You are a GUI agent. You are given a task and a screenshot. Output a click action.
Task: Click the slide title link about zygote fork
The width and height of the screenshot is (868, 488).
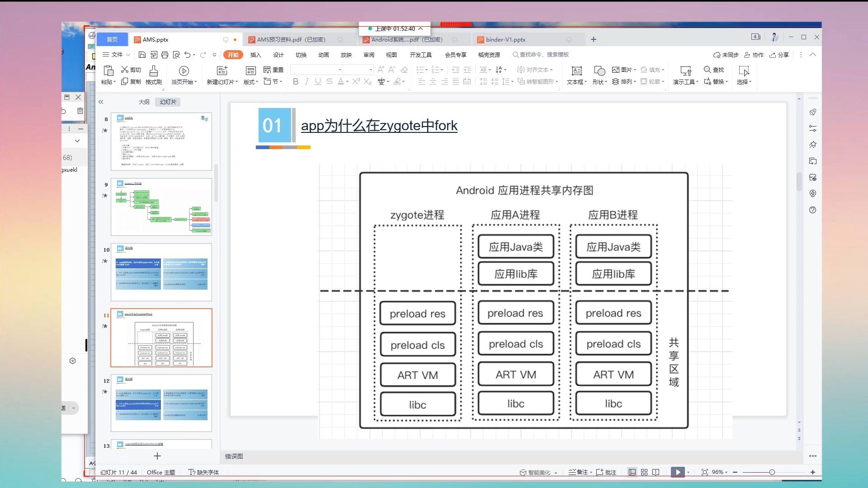tap(379, 126)
